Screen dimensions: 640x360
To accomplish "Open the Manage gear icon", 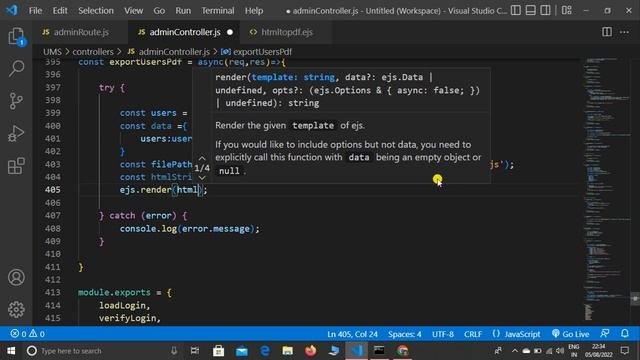I will pos(16,310).
